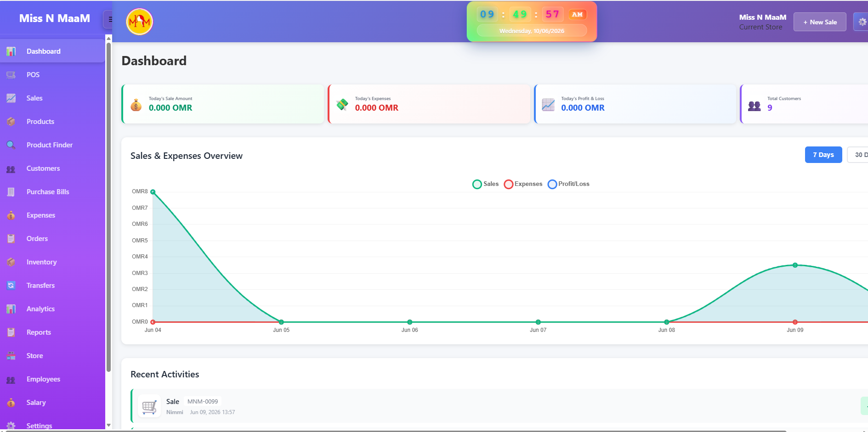
Task: Open the Orders page link
Action: point(53,239)
